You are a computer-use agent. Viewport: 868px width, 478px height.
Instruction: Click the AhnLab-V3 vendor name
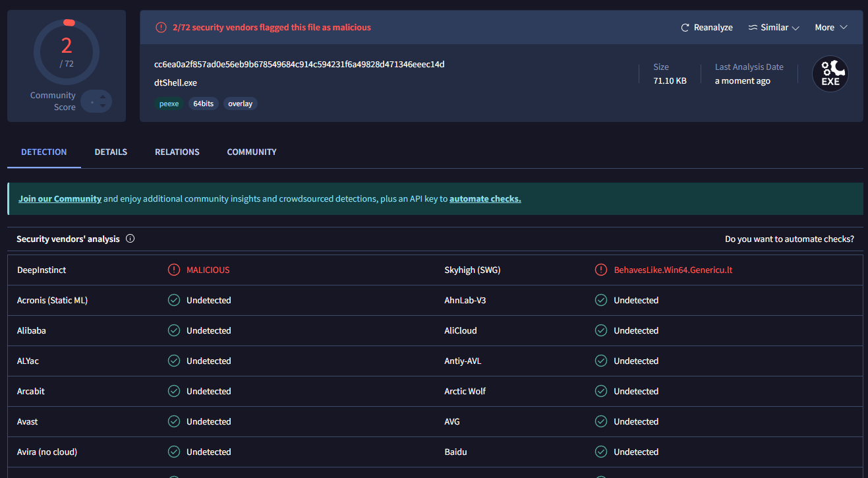(x=465, y=301)
